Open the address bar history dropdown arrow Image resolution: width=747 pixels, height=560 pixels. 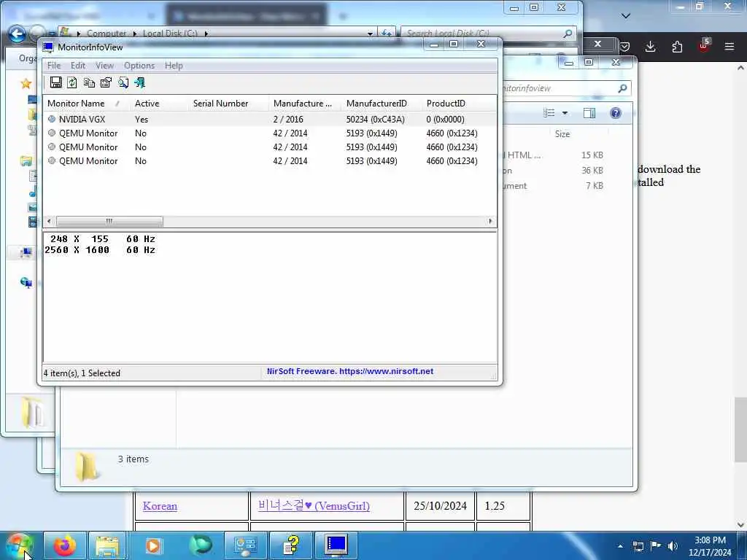coord(370,34)
